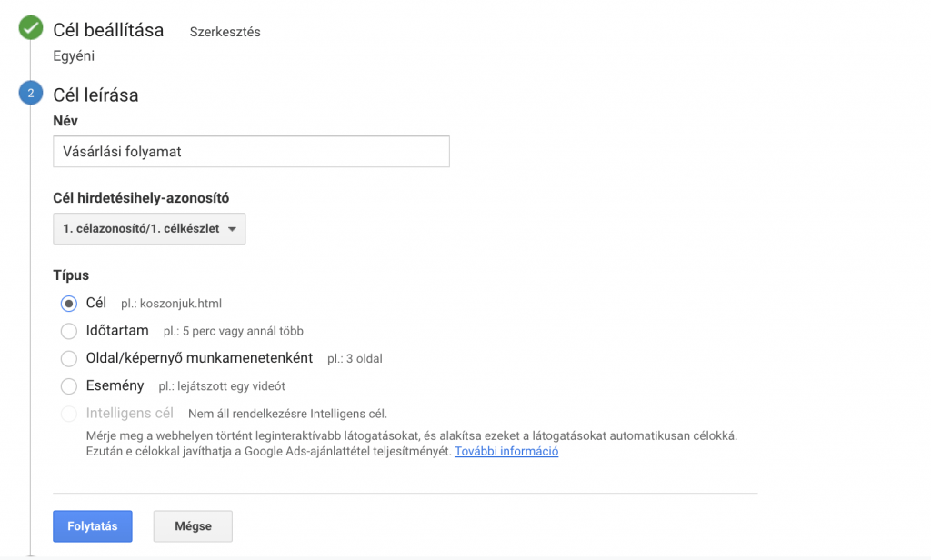The width and height of the screenshot is (931, 560).
Task: Click the green checkmark step icon
Action: click(x=30, y=28)
